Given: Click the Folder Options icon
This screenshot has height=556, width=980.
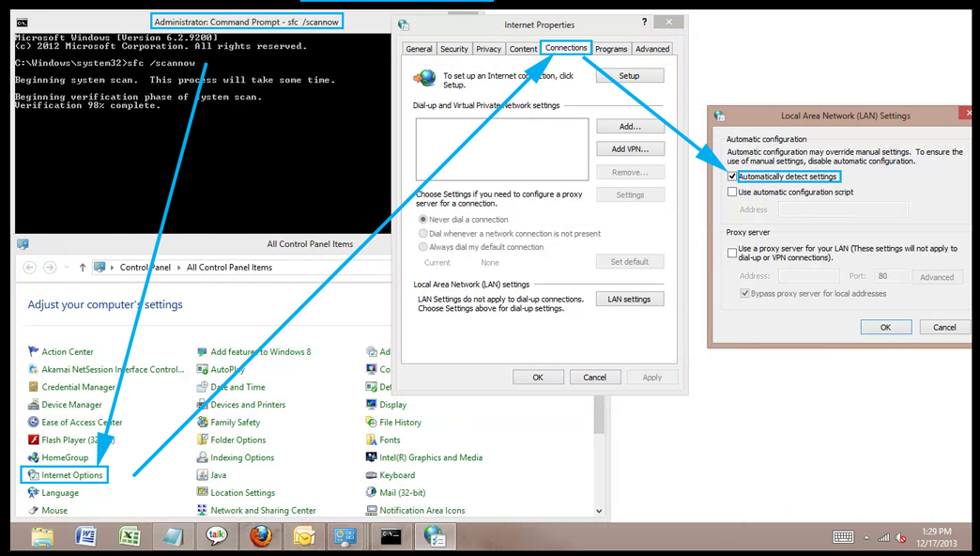Looking at the screenshot, I should pos(203,440).
